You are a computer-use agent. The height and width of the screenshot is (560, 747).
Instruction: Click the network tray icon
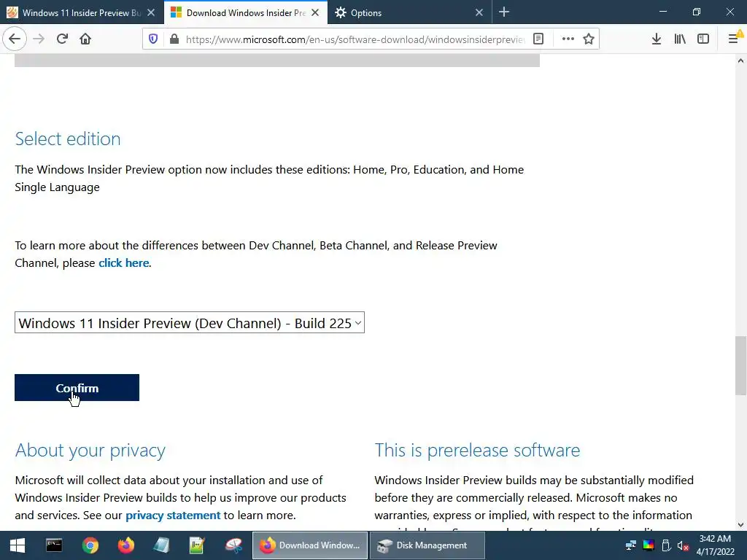point(631,545)
